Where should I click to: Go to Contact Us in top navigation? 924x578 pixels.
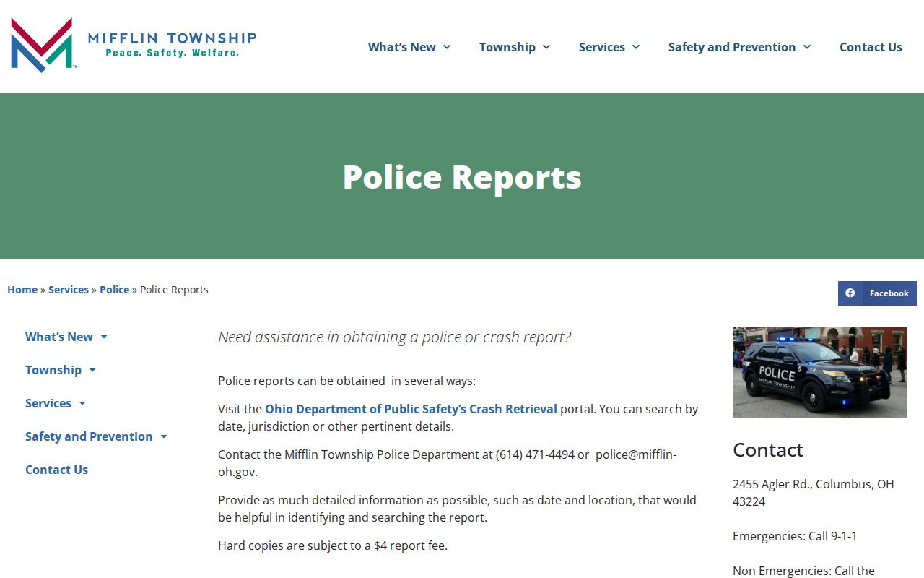click(x=871, y=47)
